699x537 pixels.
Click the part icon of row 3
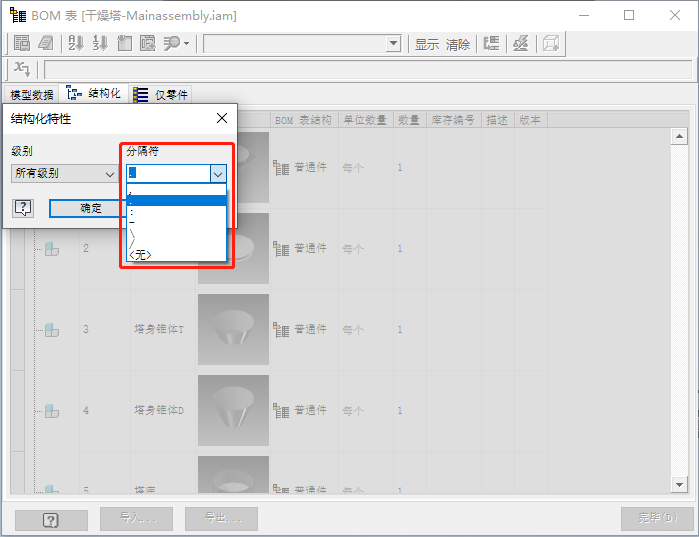click(52, 330)
